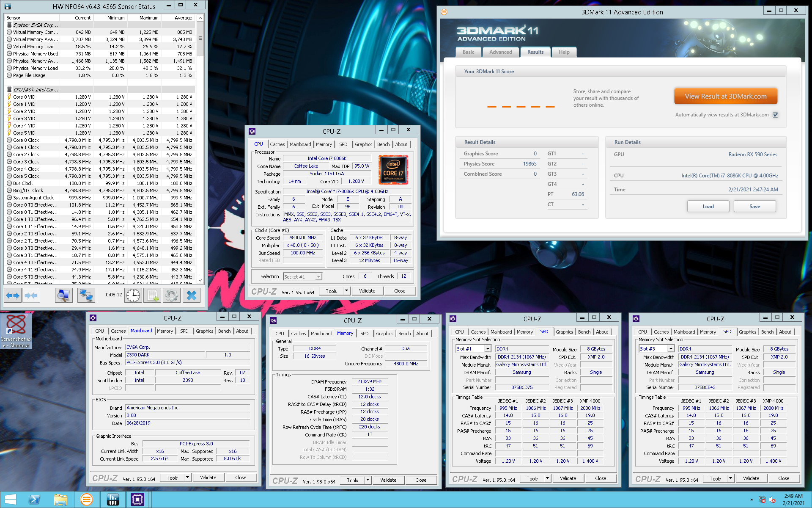Click Save button in 3DMark Run Details
The height and width of the screenshot is (508, 812).
[x=754, y=207]
